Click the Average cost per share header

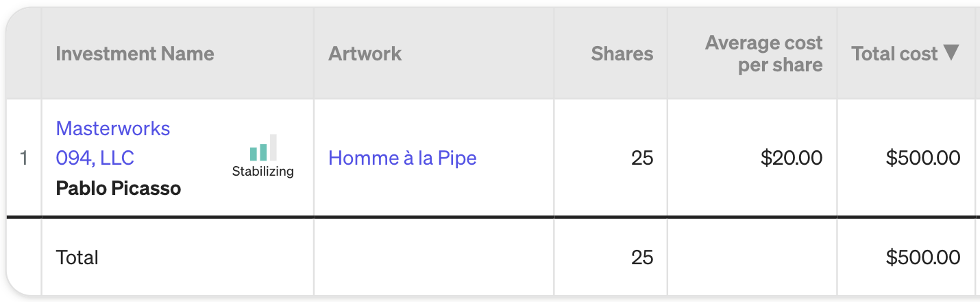pyautogui.click(x=763, y=54)
